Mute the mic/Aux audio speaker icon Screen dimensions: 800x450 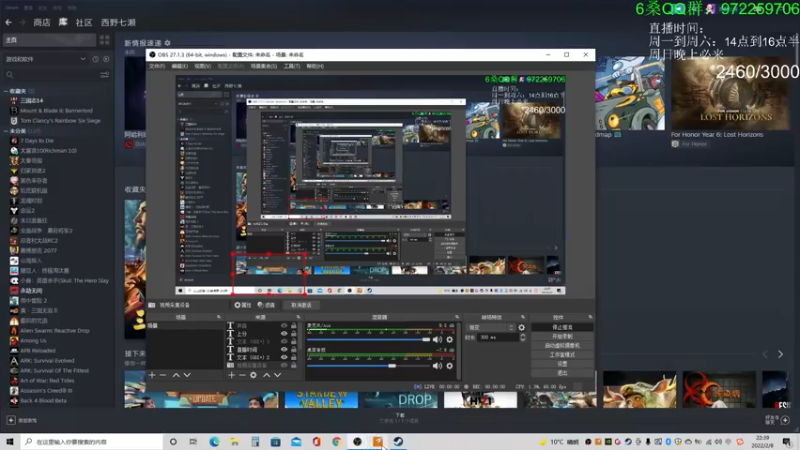437,339
